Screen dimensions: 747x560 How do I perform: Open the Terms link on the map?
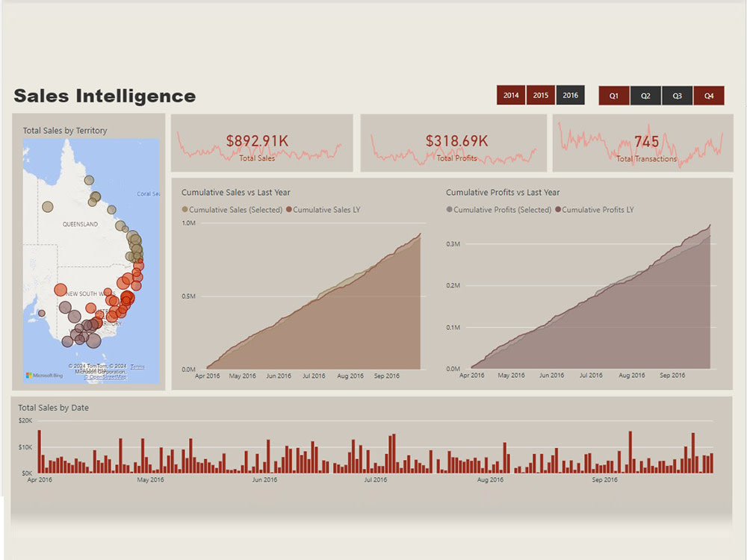(x=137, y=367)
